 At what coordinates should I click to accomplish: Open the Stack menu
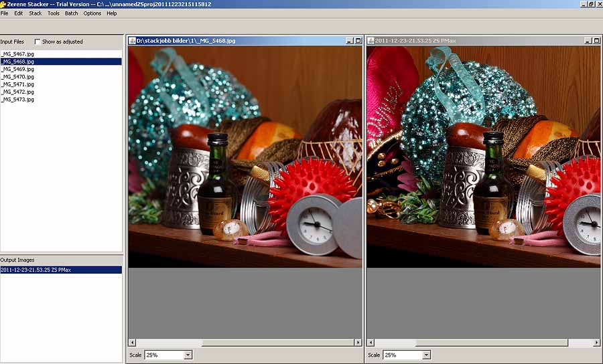[x=35, y=13]
